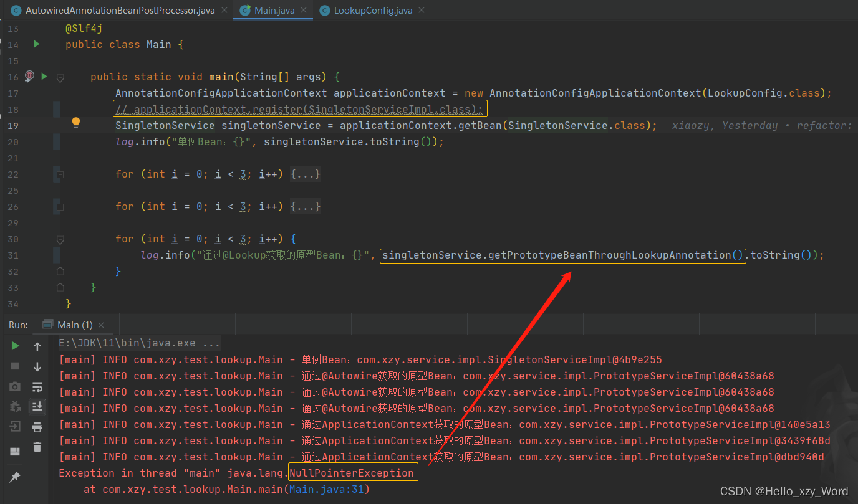Close the Main (1) run tab

coord(101,325)
